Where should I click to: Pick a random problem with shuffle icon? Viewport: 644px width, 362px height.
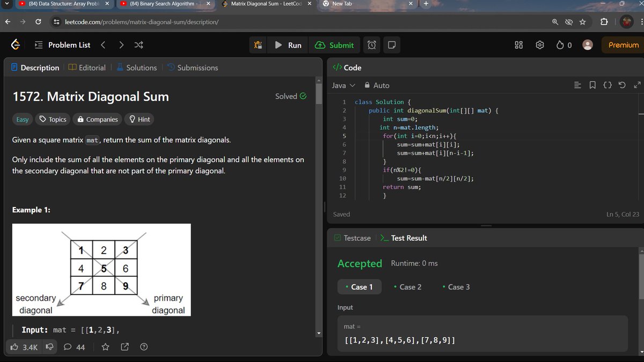click(x=138, y=45)
